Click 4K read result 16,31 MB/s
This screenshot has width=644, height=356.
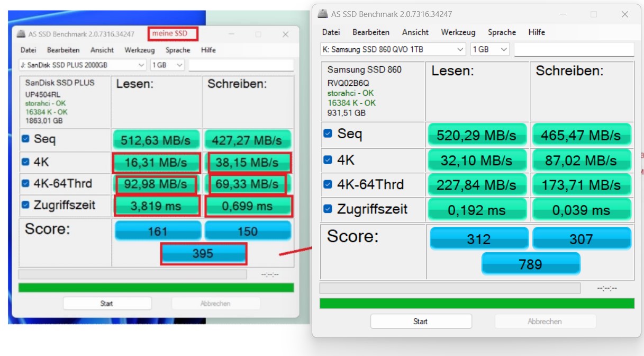click(156, 163)
